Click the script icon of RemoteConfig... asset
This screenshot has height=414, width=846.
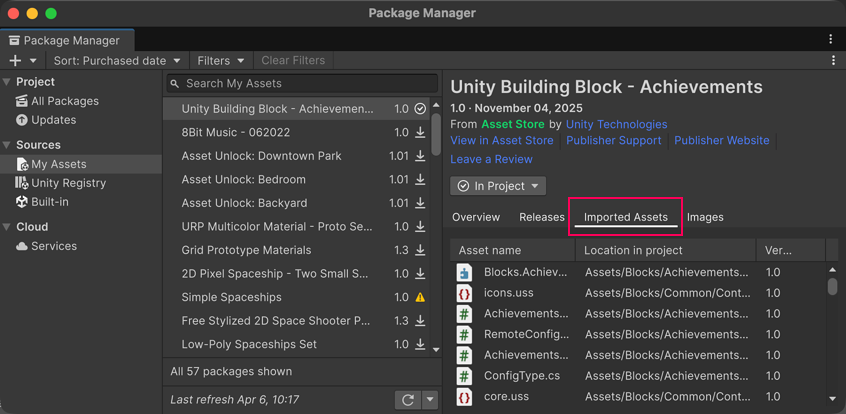[464, 335]
